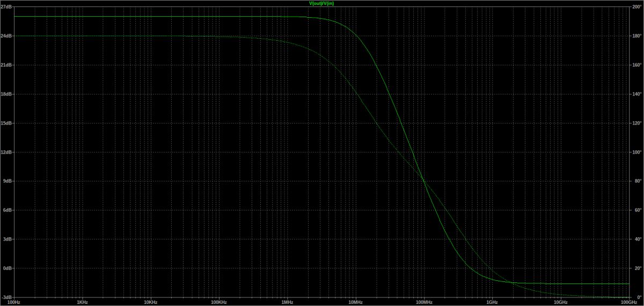The height and width of the screenshot is (306, 644).
Task: Click the 60° phase axis label
Action: (638, 210)
